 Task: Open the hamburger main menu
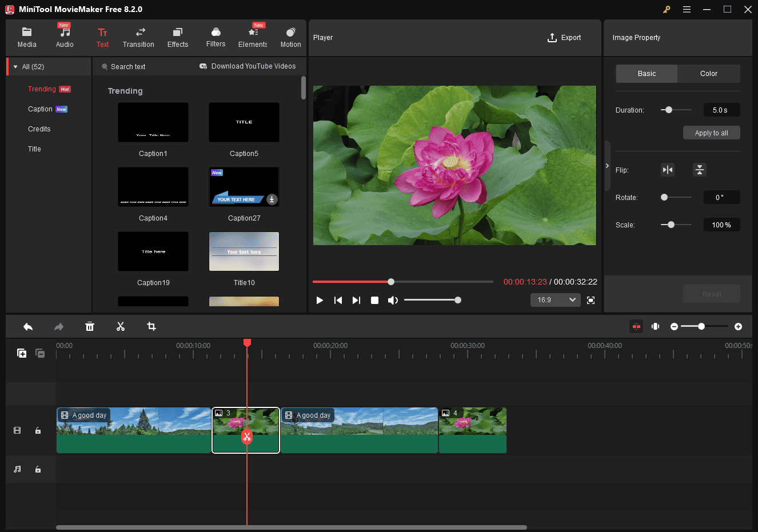point(687,9)
